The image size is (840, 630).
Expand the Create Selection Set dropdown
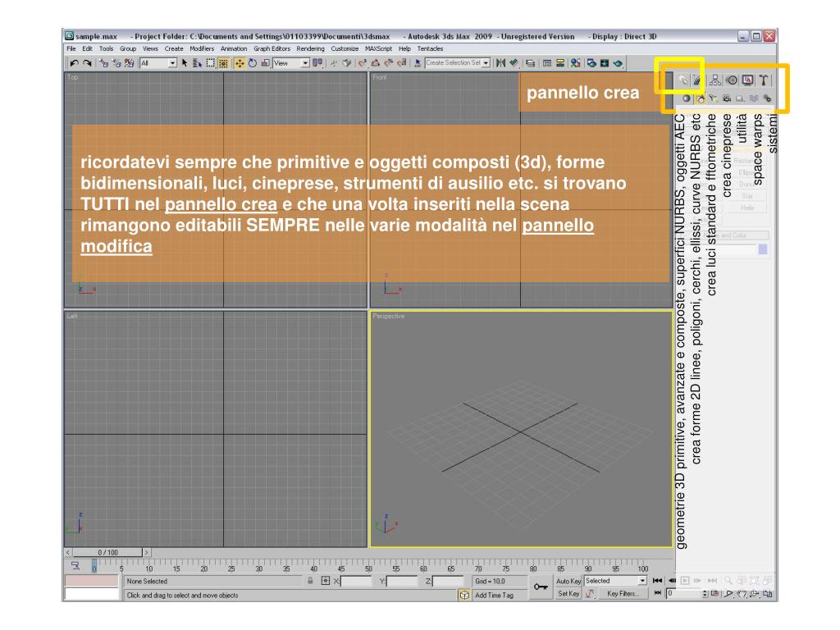[x=486, y=62]
